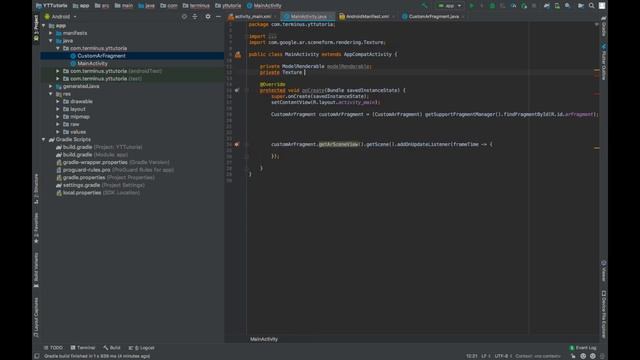
Task: Select the drawable folder
Action: [x=81, y=102]
